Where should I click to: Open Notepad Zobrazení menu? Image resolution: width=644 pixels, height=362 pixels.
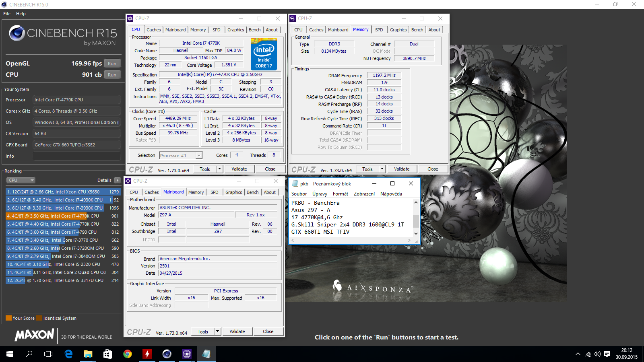tap(364, 194)
